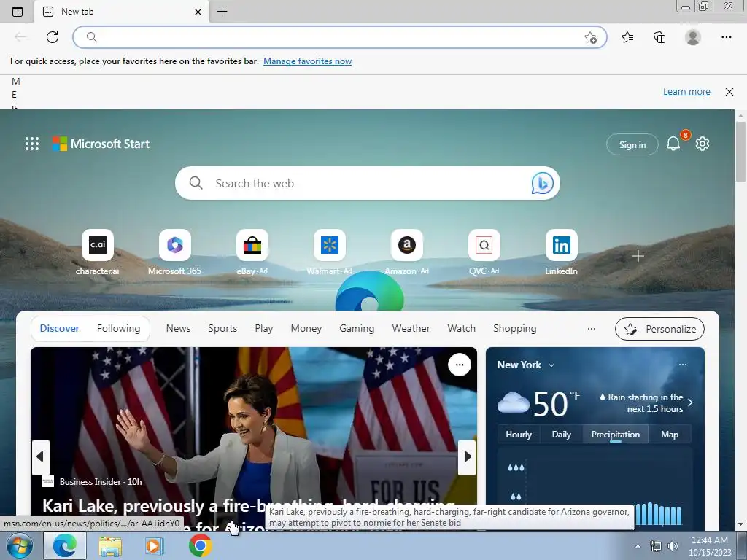Image resolution: width=747 pixels, height=560 pixels.
Task: Show the previous news story arrow
Action: point(40,456)
